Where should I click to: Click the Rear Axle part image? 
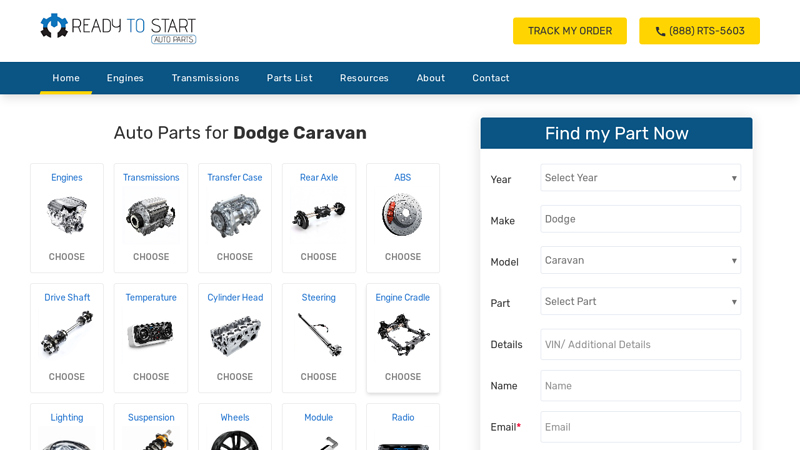click(x=319, y=216)
